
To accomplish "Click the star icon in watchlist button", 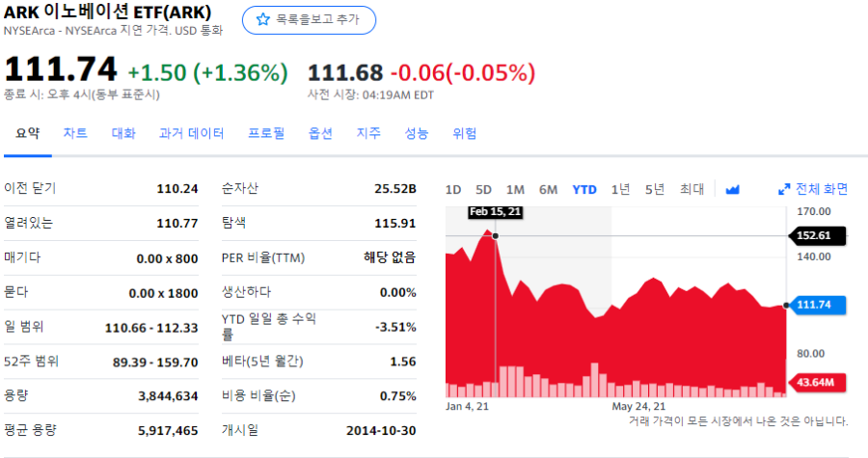I will (263, 20).
